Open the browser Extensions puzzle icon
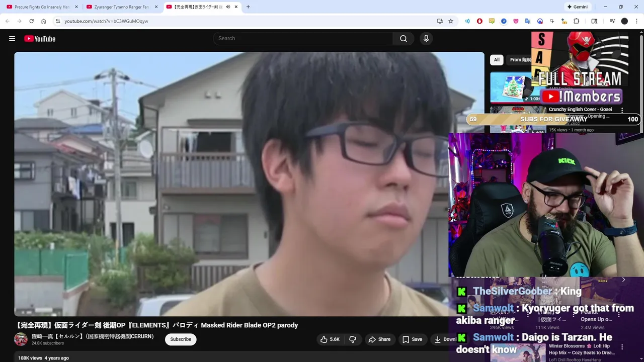Image resolution: width=644 pixels, height=362 pixels. (577, 21)
